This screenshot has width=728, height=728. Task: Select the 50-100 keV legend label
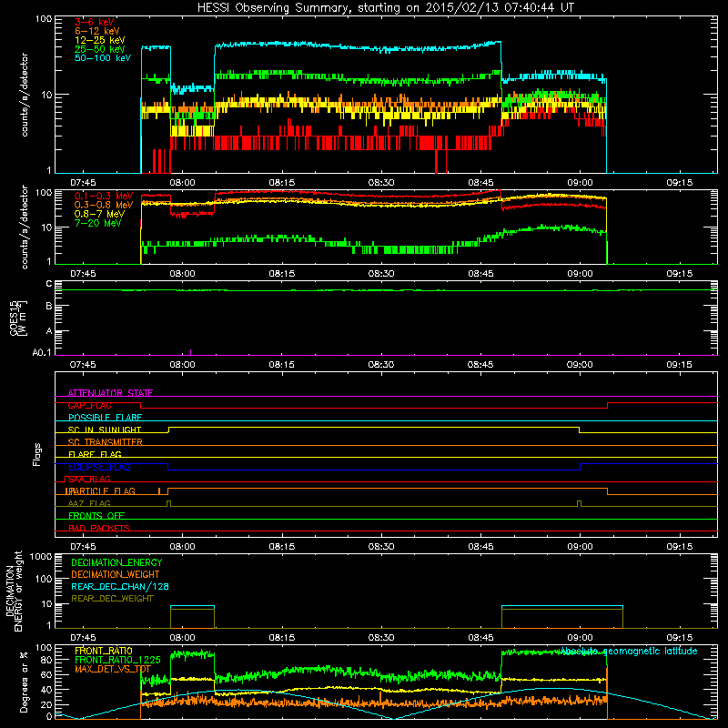tap(103, 58)
